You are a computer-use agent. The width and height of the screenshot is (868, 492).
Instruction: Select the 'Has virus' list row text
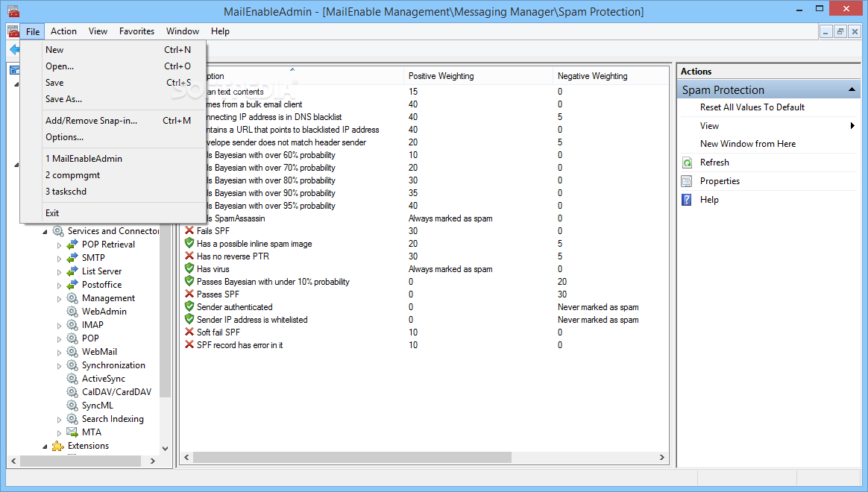point(213,269)
